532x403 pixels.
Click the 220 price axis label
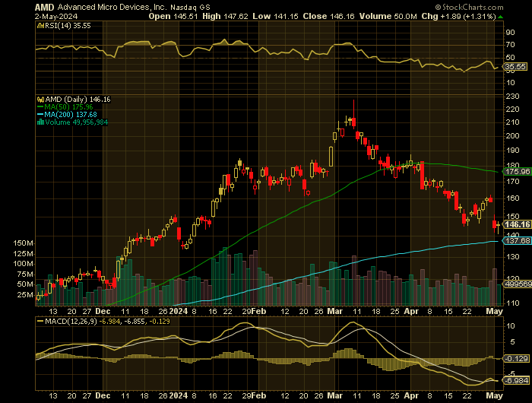(x=513, y=109)
